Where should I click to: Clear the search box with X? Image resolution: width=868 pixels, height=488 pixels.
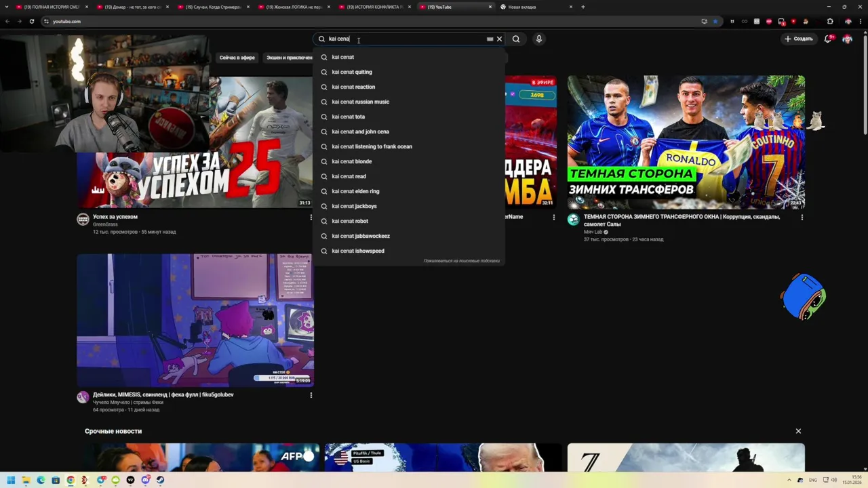pyautogui.click(x=499, y=39)
